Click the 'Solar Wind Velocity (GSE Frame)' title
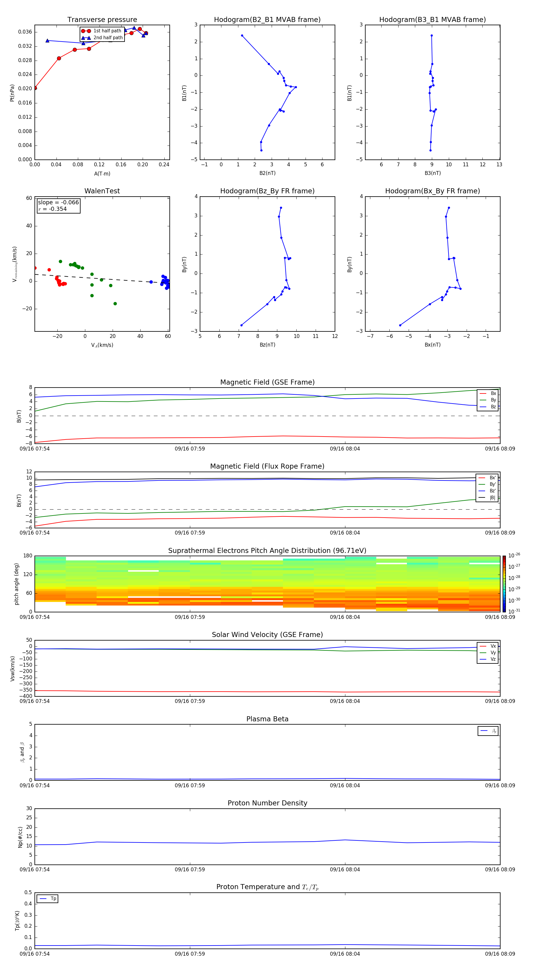Image resolution: width=535 pixels, height=980 pixels. click(x=267, y=635)
